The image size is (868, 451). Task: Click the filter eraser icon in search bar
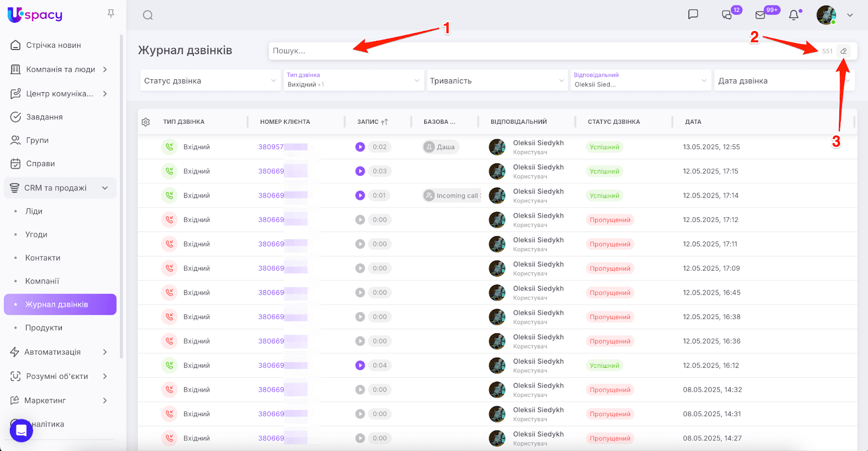tap(844, 51)
